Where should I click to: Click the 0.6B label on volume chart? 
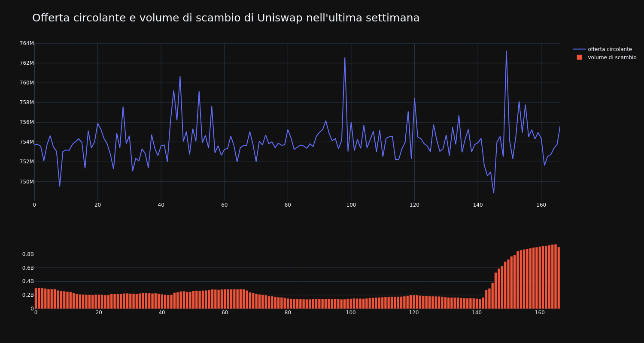pos(28,268)
